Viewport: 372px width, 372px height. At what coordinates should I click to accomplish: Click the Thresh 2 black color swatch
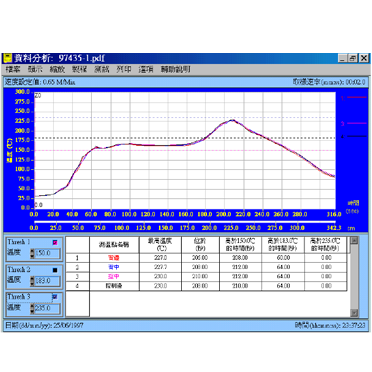[x=55, y=270]
